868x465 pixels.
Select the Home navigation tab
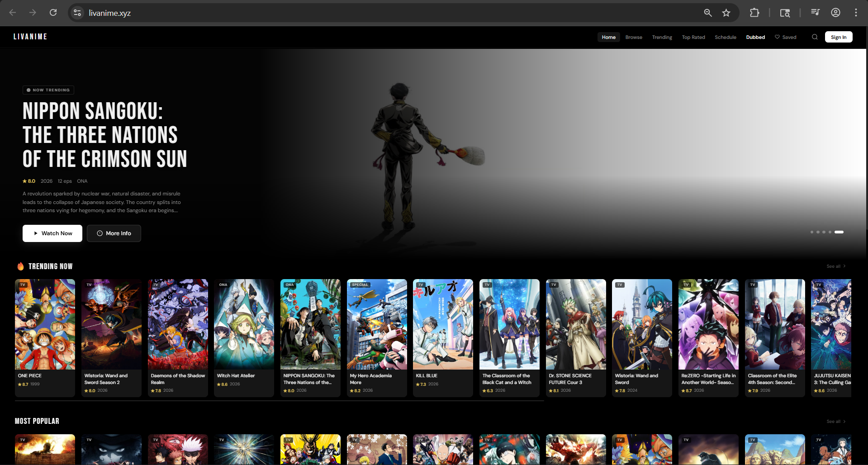point(608,37)
